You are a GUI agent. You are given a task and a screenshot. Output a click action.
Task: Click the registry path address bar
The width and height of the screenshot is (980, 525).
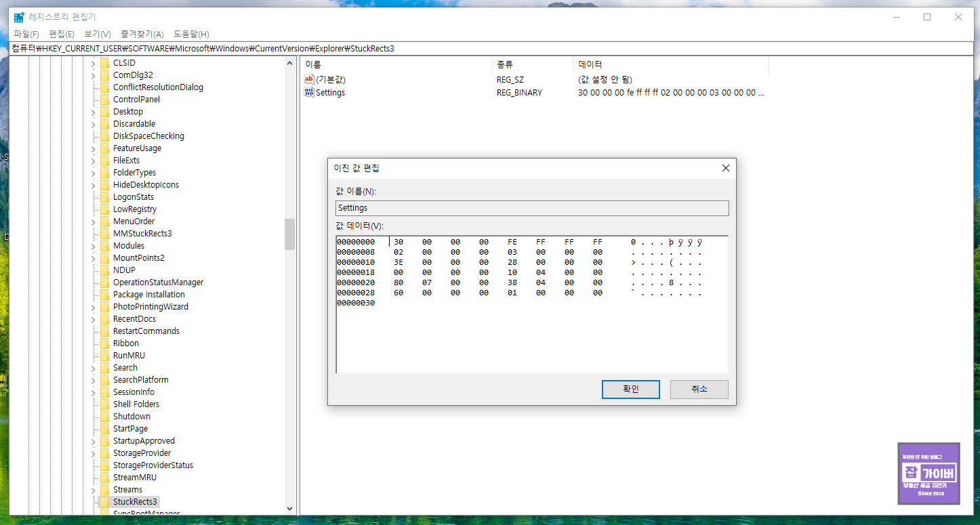click(490, 48)
